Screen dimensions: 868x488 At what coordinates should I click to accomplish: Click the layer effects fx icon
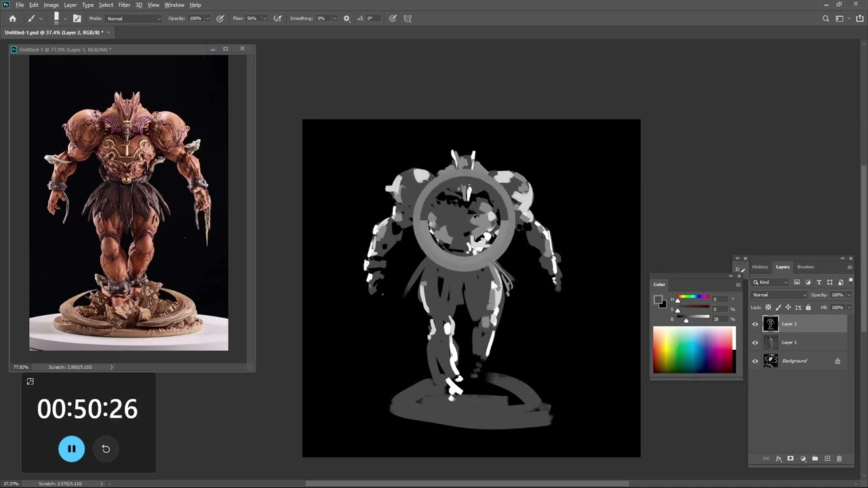point(778,459)
